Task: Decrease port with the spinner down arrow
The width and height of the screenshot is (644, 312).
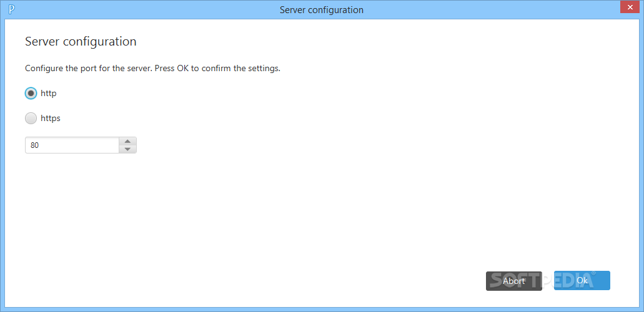Action: pyautogui.click(x=127, y=149)
